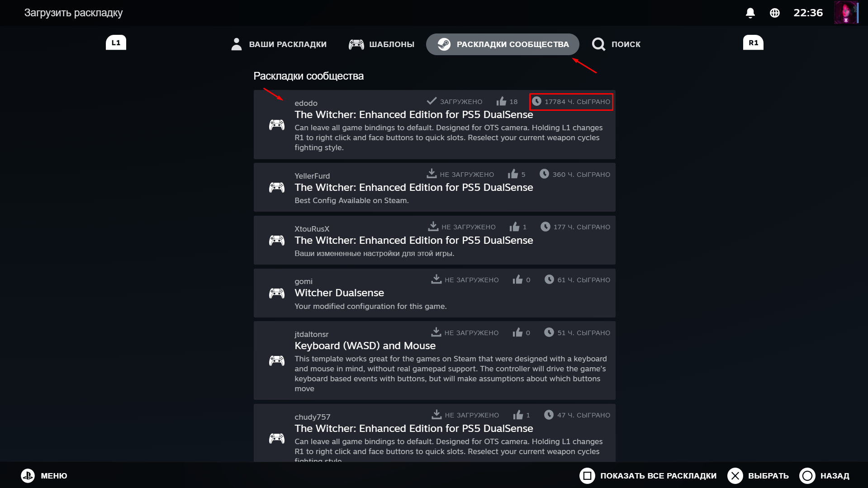
Task: Select edodo's Witcher Enhanced Edition layout title
Action: tap(414, 115)
